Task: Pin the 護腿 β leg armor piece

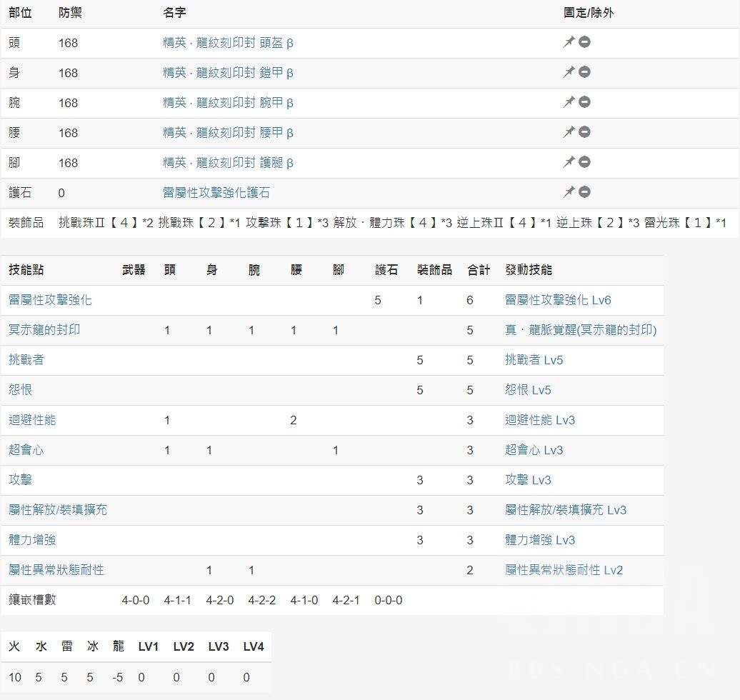Action: tap(569, 163)
